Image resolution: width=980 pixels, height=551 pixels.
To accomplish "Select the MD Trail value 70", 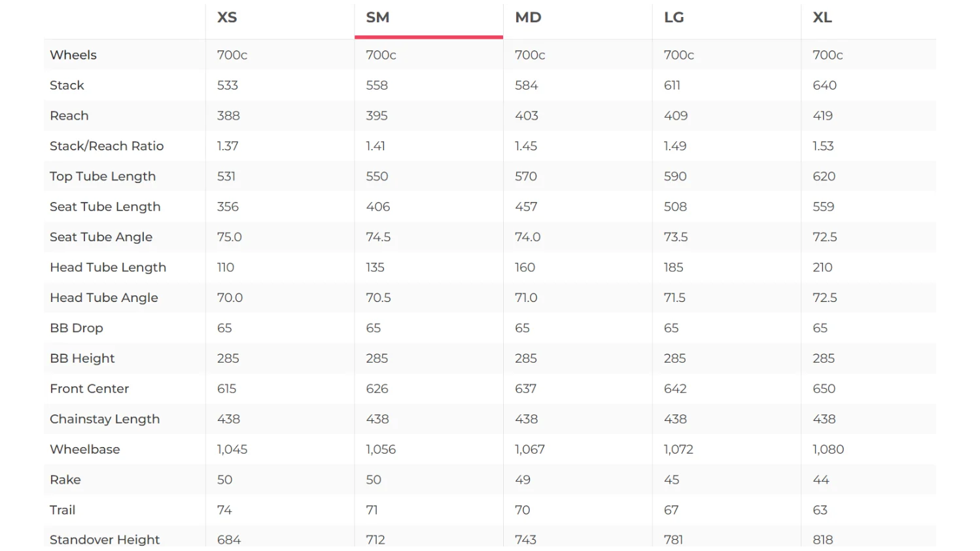I will tap(522, 510).
